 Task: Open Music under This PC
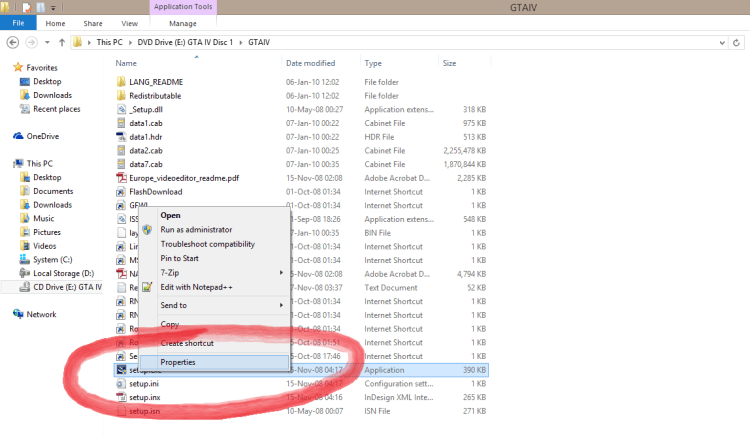pyautogui.click(x=44, y=218)
